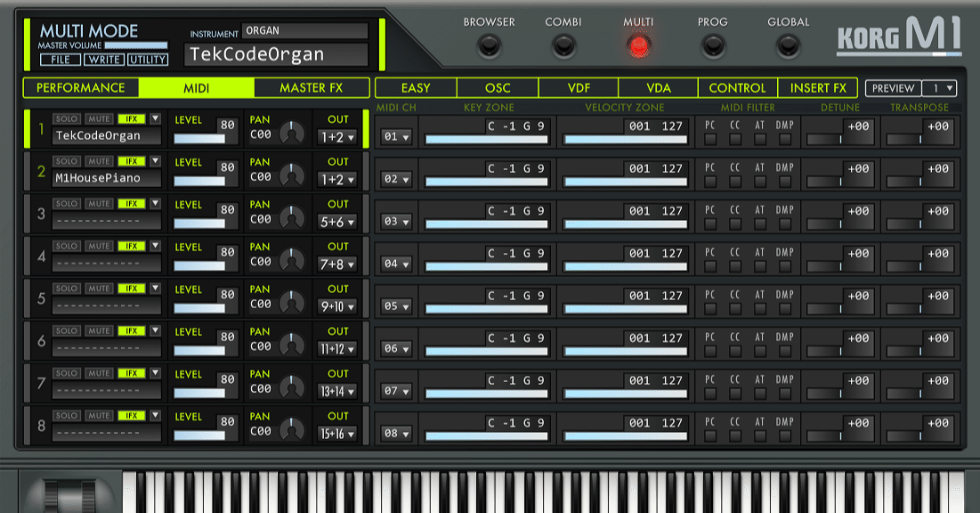The height and width of the screenshot is (513, 980).
Task: Click the PREVIEW button
Action: pos(894,88)
